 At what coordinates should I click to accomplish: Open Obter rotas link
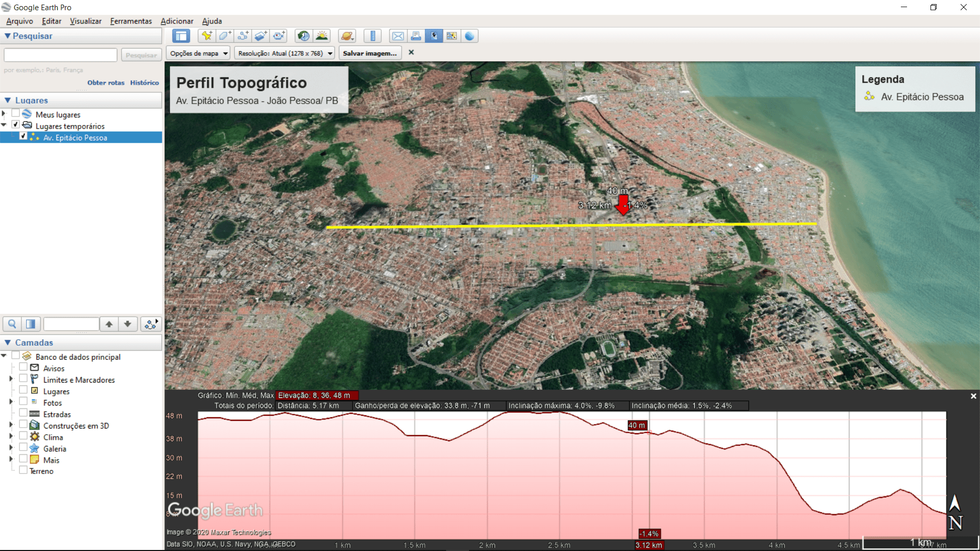click(x=106, y=82)
